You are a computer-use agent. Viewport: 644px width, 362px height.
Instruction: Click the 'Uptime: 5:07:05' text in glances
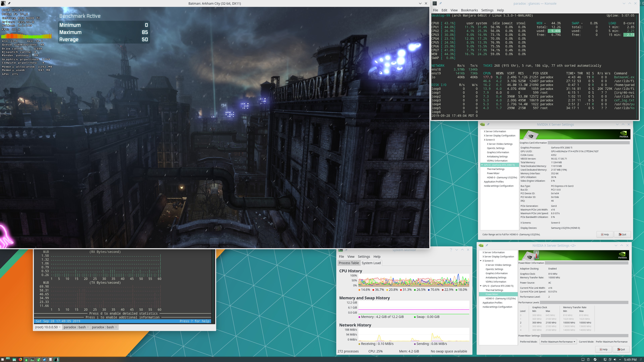click(620, 15)
